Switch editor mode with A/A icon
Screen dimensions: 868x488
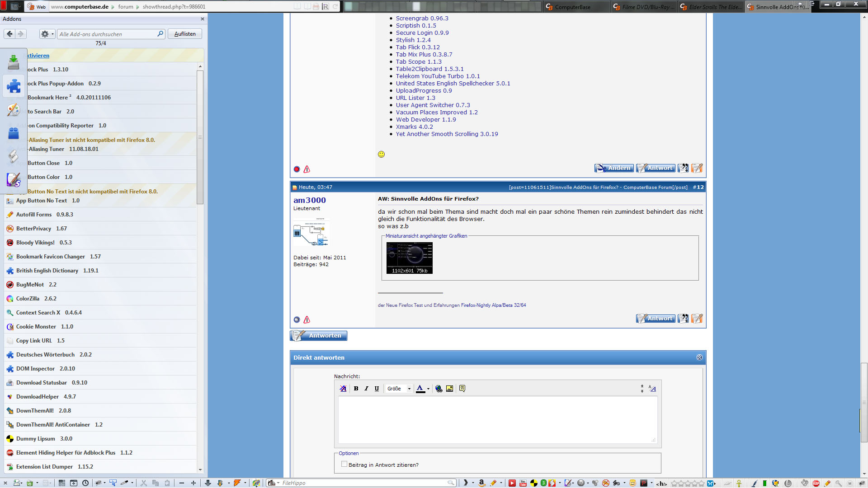coord(652,389)
